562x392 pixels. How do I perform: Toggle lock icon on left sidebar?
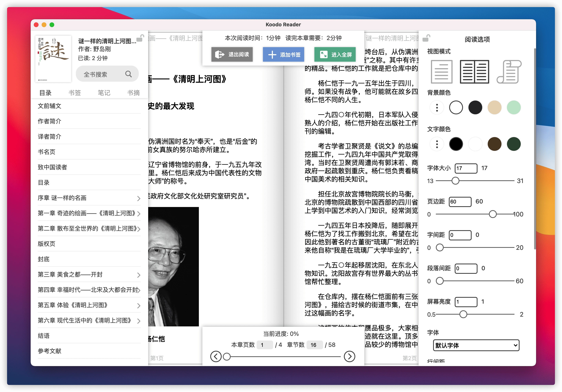point(140,38)
